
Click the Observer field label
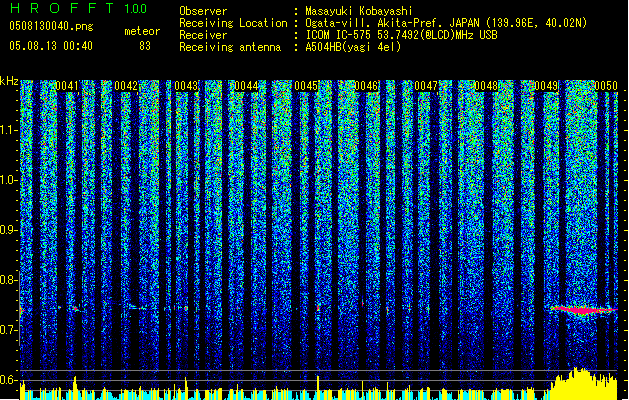(x=203, y=11)
